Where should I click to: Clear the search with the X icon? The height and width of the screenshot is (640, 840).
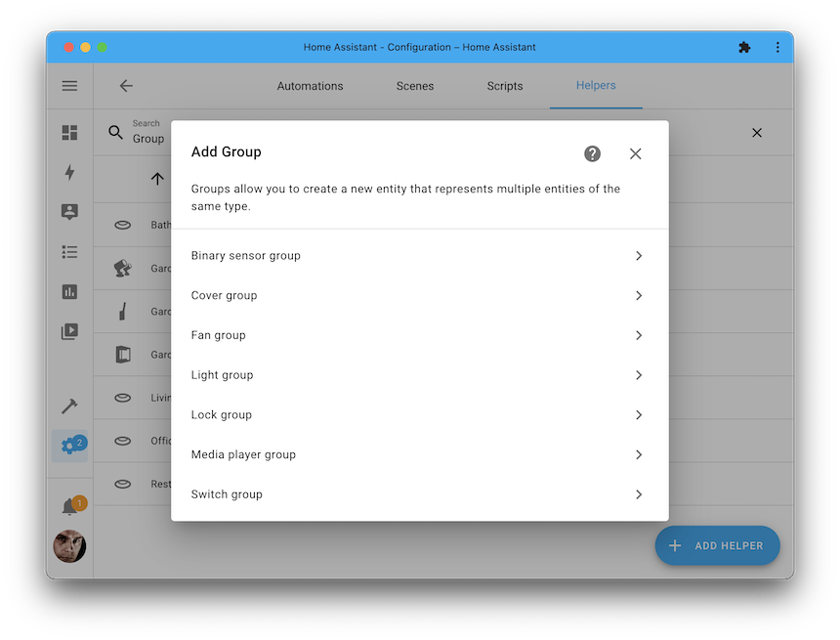757,132
